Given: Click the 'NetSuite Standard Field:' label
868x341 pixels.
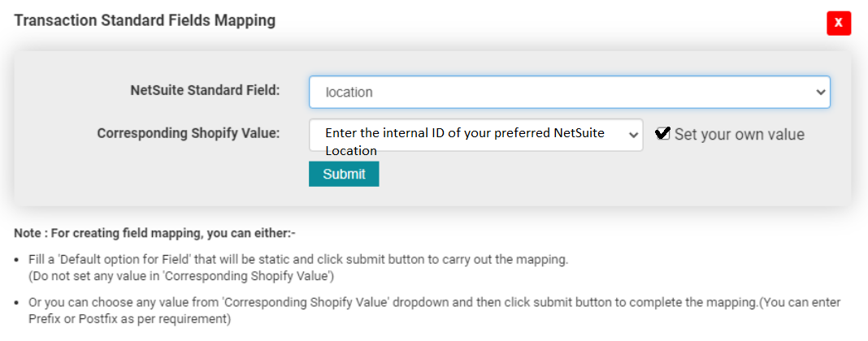Looking at the screenshot, I should [x=205, y=90].
